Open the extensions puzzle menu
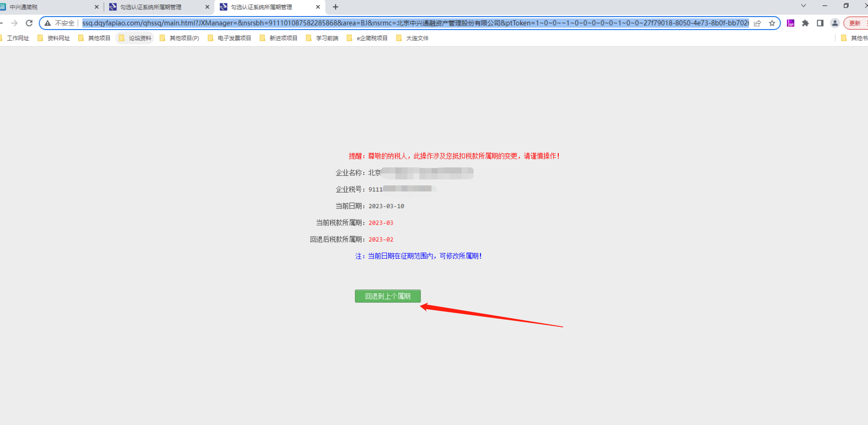The image size is (868, 425). (x=805, y=23)
